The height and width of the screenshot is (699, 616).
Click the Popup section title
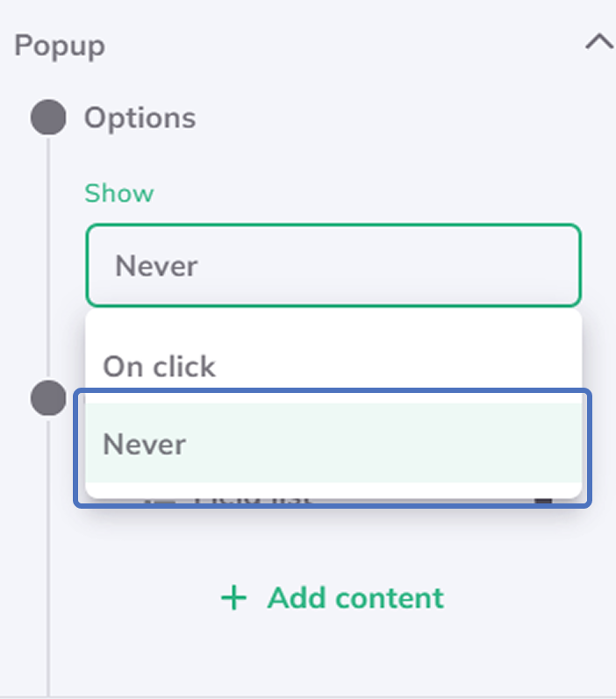coord(60,46)
